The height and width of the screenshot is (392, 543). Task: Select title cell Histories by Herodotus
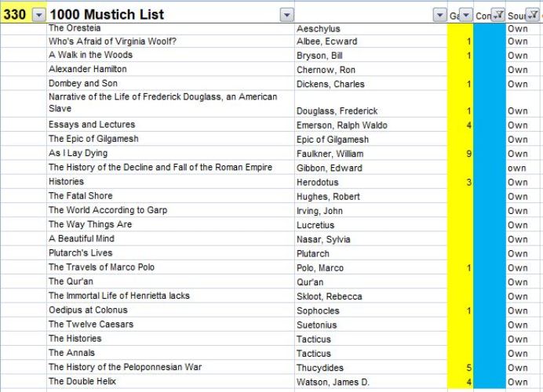click(x=170, y=181)
